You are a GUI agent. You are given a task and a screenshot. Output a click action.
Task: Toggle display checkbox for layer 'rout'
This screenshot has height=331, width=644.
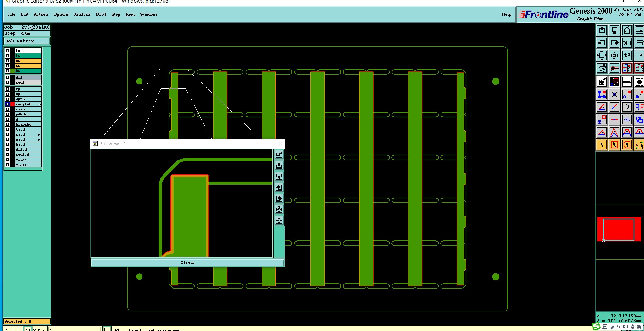(x=8, y=82)
